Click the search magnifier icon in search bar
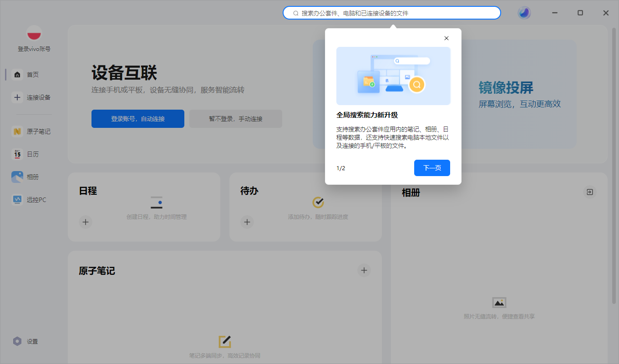 pyautogui.click(x=295, y=13)
